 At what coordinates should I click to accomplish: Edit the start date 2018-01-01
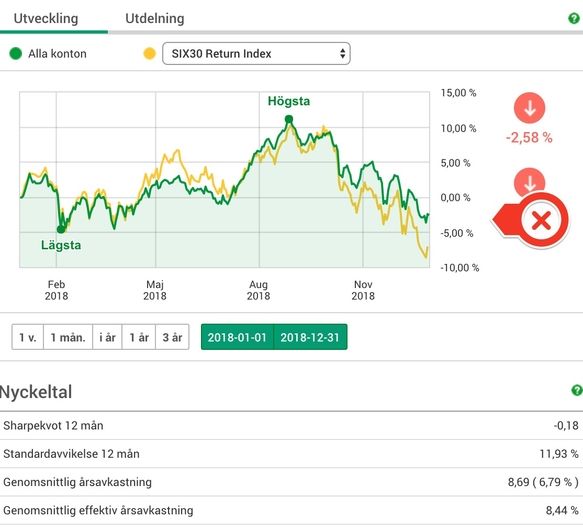(x=237, y=337)
